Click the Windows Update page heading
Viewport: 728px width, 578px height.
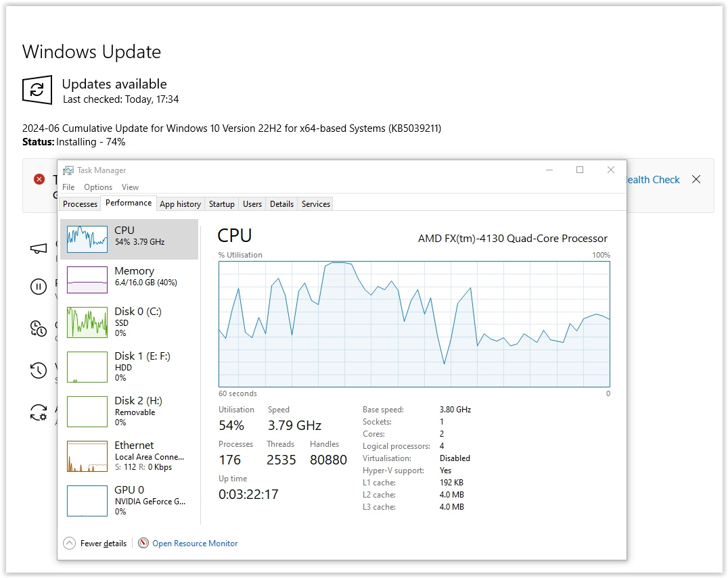point(91,51)
